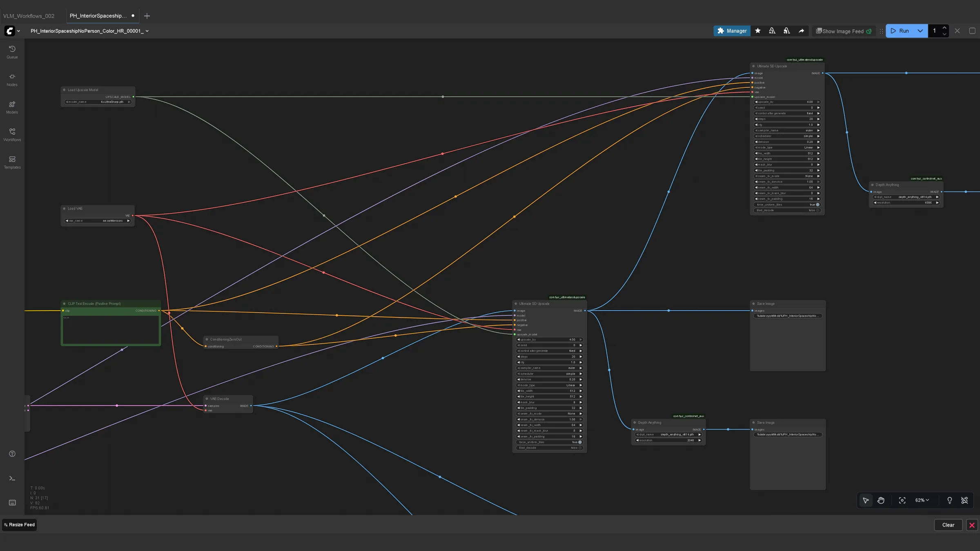Expand the Run button dropdown arrow
Screen dimensions: 980x551
tap(920, 31)
